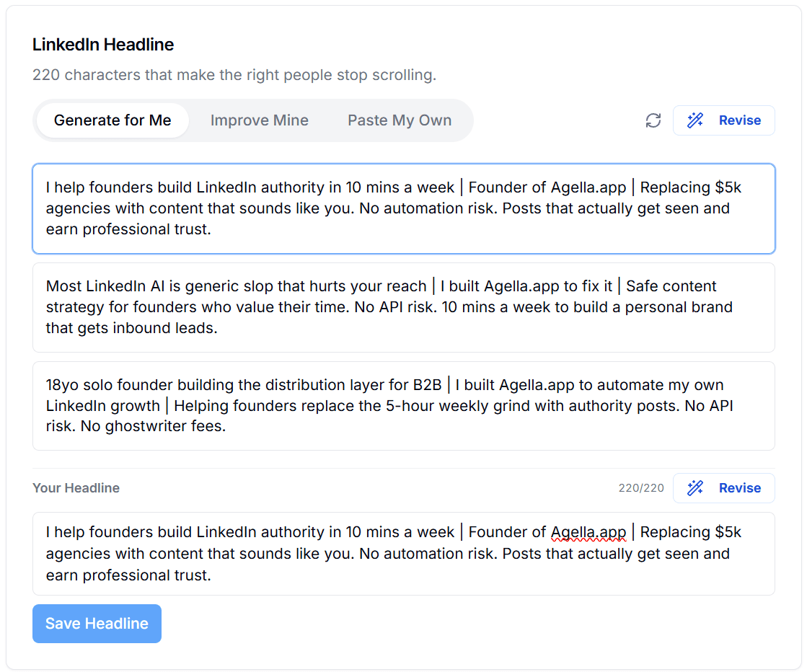Switch to the Improve Mine tab
The image size is (807, 672).
[x=259, y=120]
